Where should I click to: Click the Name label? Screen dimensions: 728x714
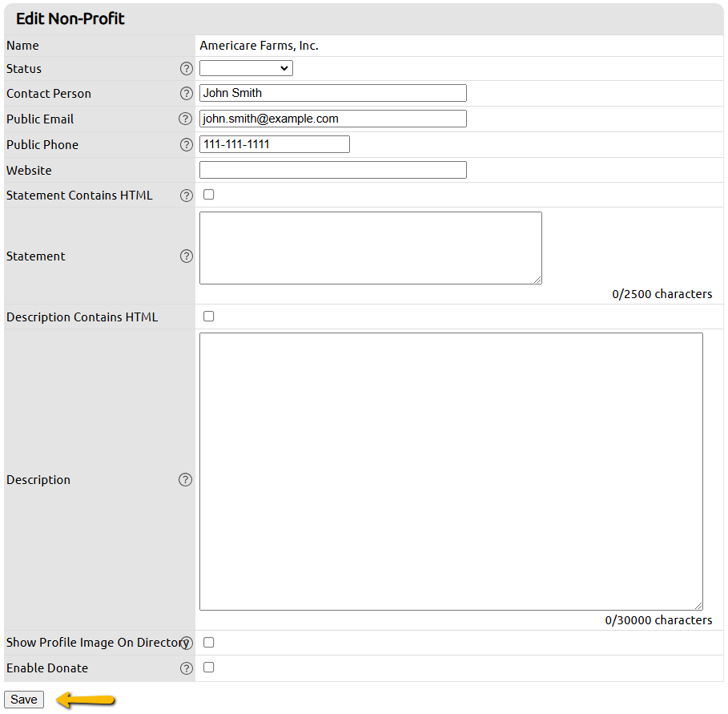click(x=22, y=46)
